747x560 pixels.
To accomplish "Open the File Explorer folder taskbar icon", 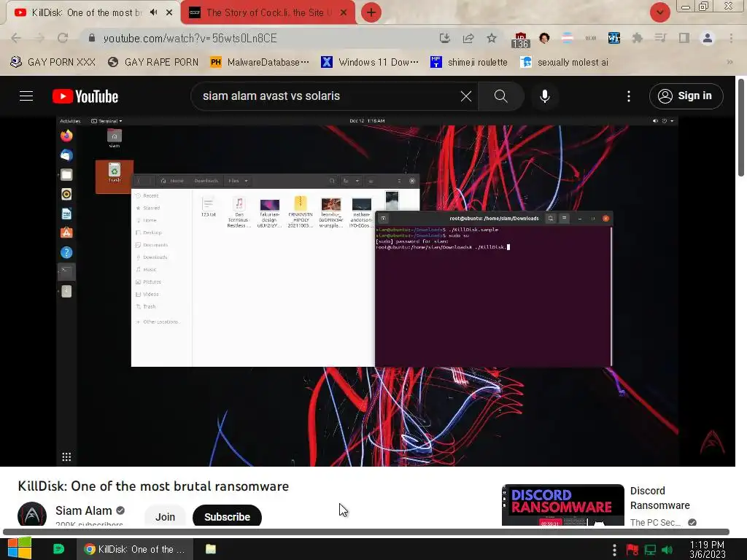I will pyautogui.click(x=211, y=549).
